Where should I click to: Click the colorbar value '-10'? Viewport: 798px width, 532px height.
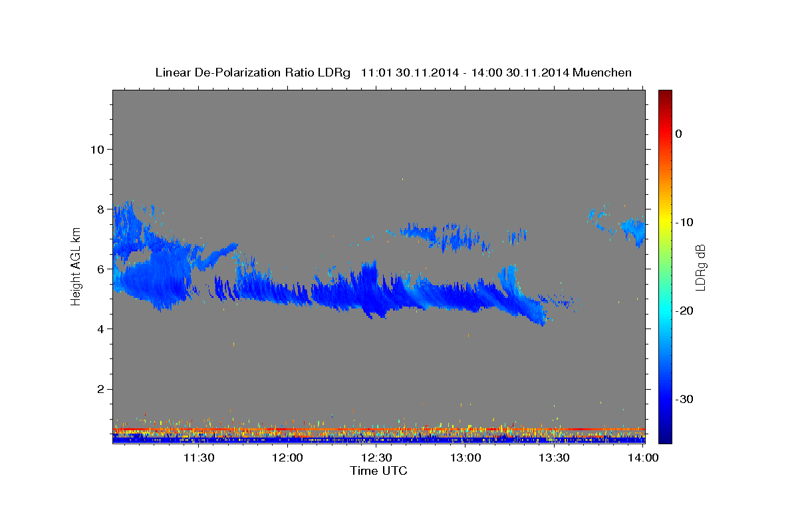[x=685, y=222]
